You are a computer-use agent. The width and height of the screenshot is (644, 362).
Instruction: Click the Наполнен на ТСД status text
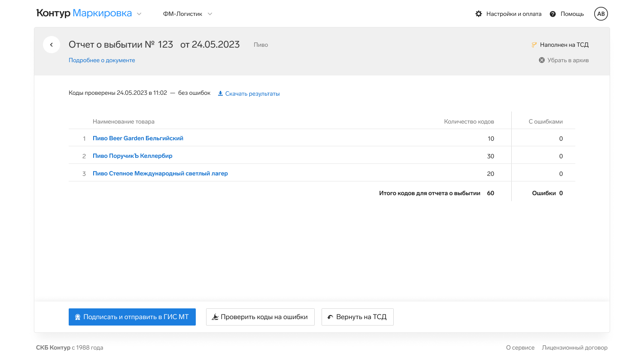[x=564, y=45]
